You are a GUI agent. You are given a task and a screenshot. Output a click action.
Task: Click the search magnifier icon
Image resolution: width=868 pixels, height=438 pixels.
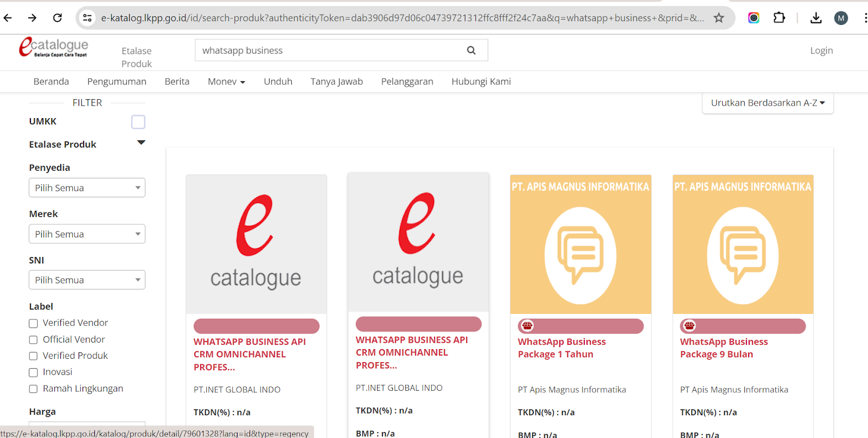(x=471, y=50)
